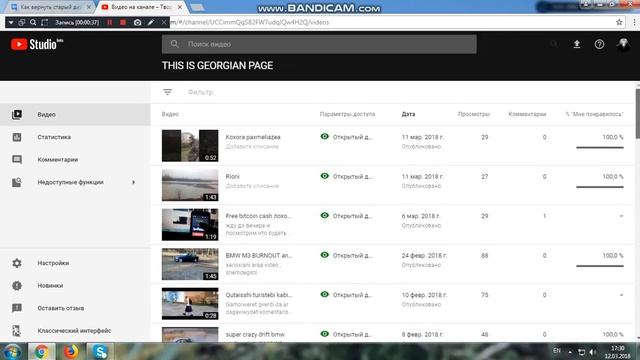Pause the Bandicam recording

pos(110,22)
